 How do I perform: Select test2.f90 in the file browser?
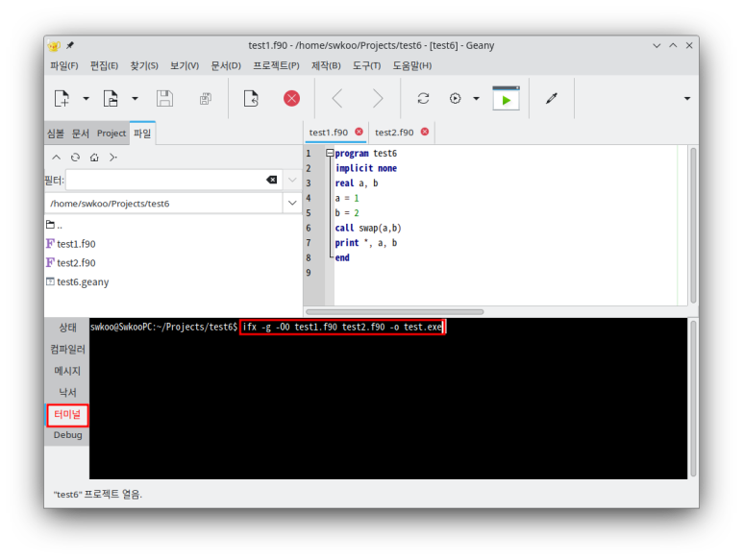(x=71, y=263)
